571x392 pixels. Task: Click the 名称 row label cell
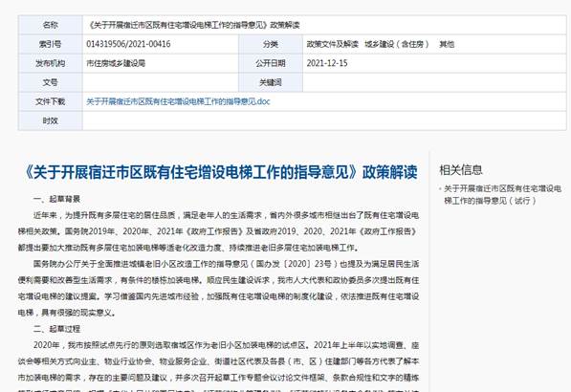click(x=51, y=25)
